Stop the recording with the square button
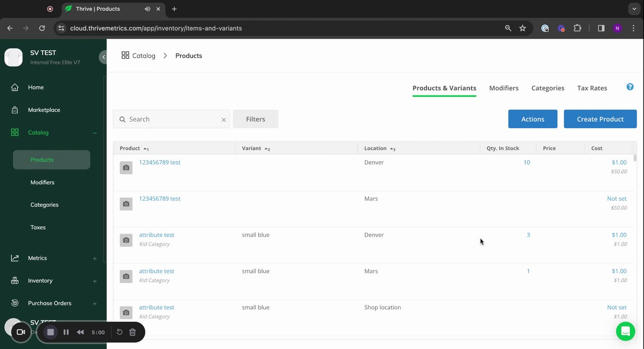This screenshot has height=349, width=644. 50,332
